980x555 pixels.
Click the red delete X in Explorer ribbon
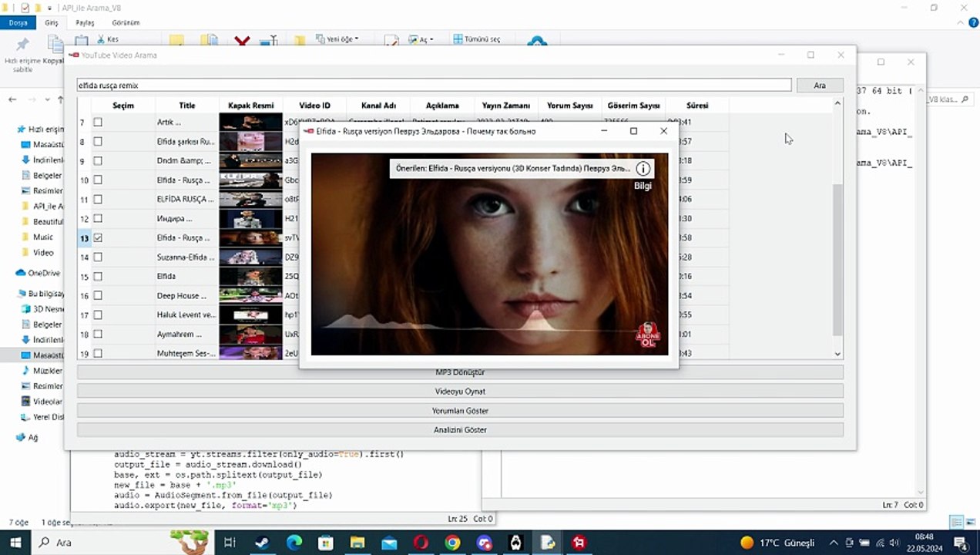[x=243, y=42]
